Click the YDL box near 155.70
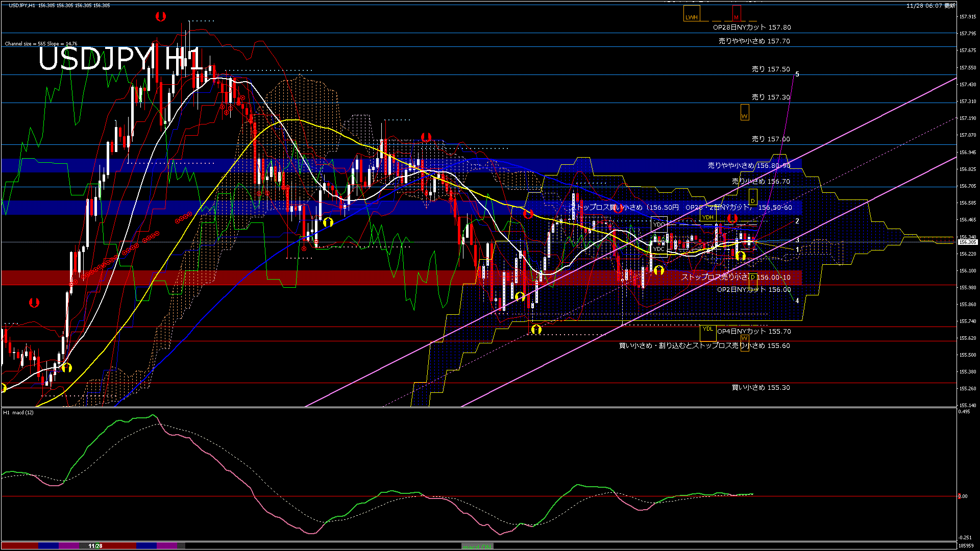Viewport: 980px width, 551px height. point(707,332)
